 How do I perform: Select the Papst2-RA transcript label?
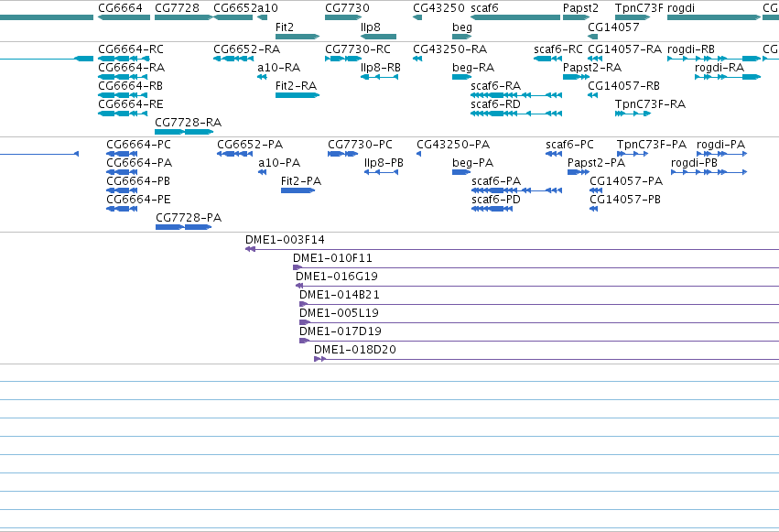(x=592, y=67)
